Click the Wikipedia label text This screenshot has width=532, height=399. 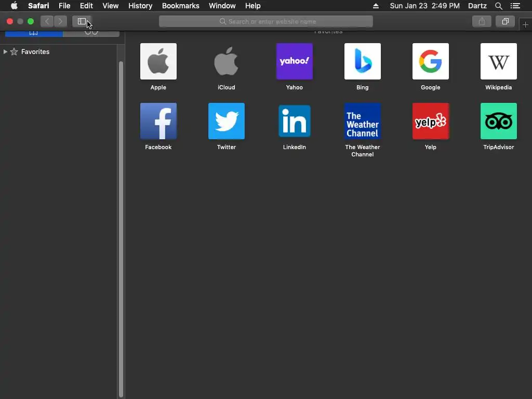pos(498,87)
